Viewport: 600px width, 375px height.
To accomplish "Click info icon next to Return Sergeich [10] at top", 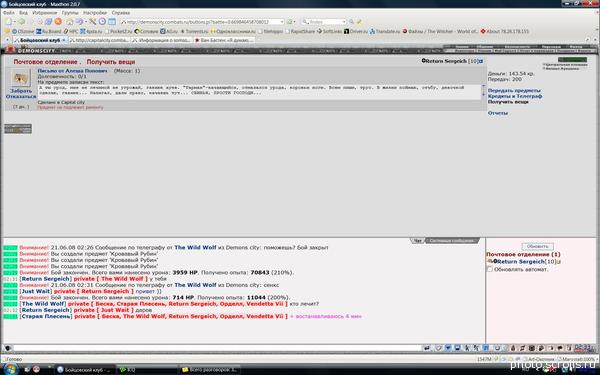I will pyautogui.click(x=481, y=61).
